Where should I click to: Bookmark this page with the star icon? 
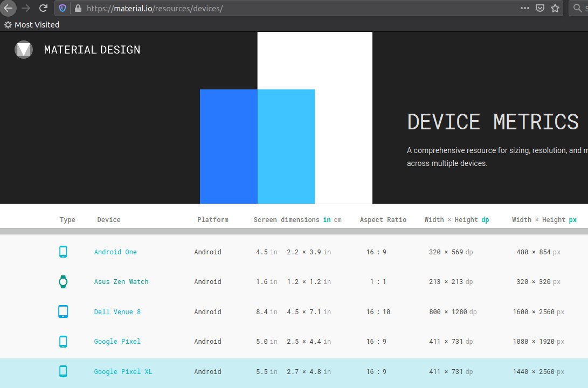tap(555, 8)
